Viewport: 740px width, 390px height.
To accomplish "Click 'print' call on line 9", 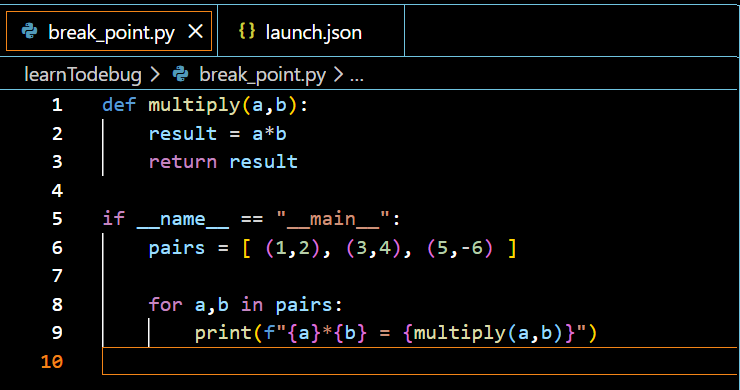I will click(223, 333).
